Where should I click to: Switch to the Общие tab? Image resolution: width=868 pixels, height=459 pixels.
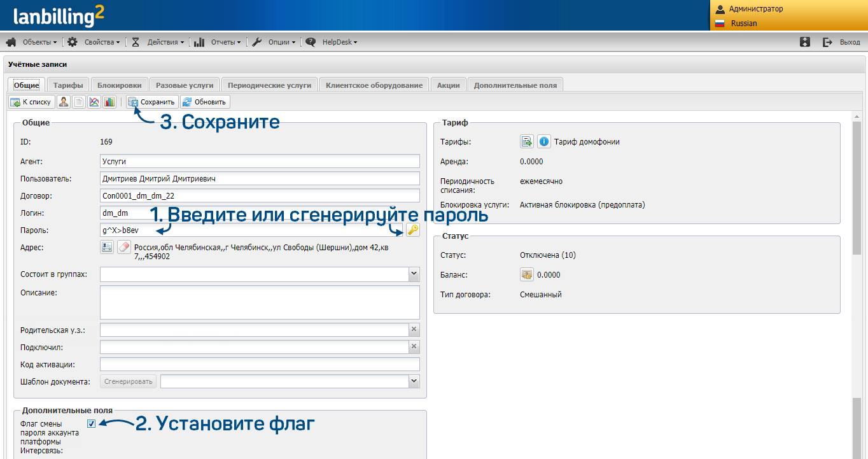[x=27, y=85]
